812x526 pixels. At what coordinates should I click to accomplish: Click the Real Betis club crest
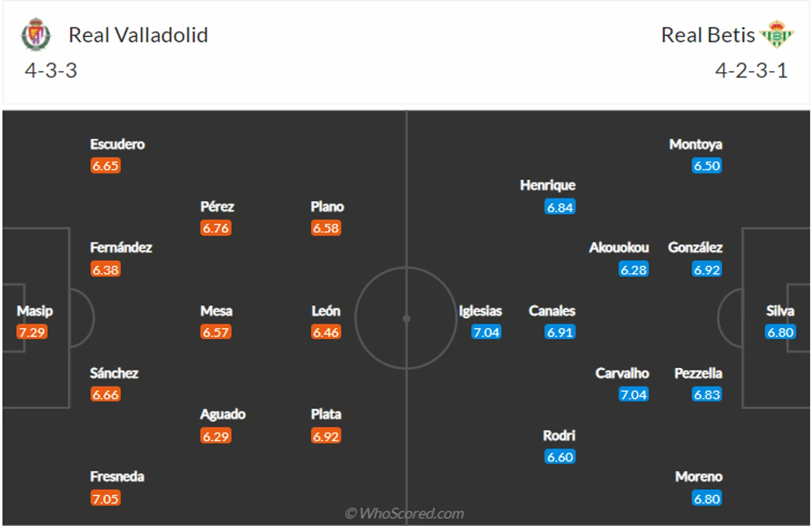[777, 34]
